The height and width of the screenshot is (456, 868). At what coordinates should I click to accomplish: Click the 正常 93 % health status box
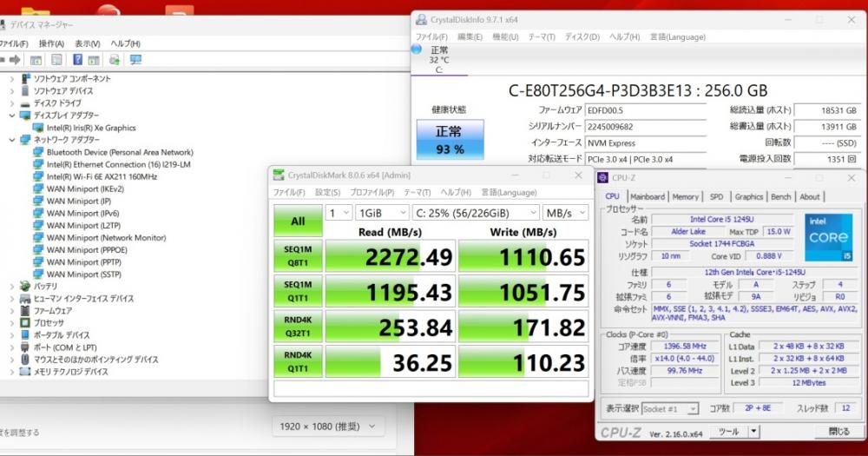coord(450,140)
